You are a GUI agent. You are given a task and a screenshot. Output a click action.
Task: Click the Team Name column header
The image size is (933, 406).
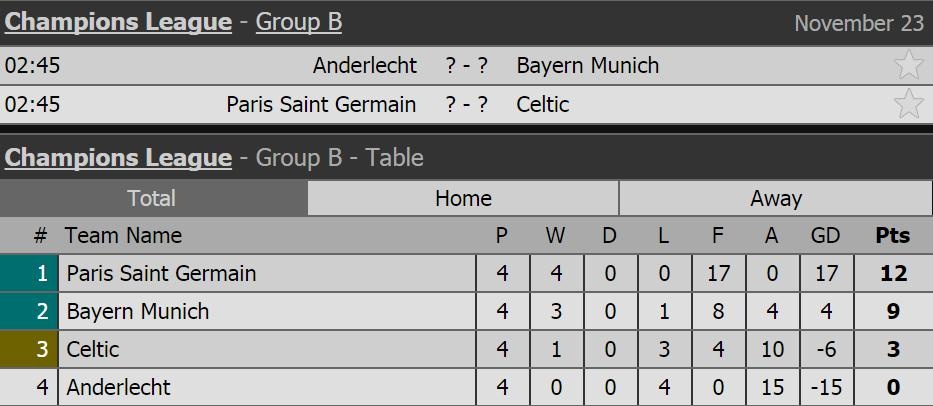coord(123,236)
